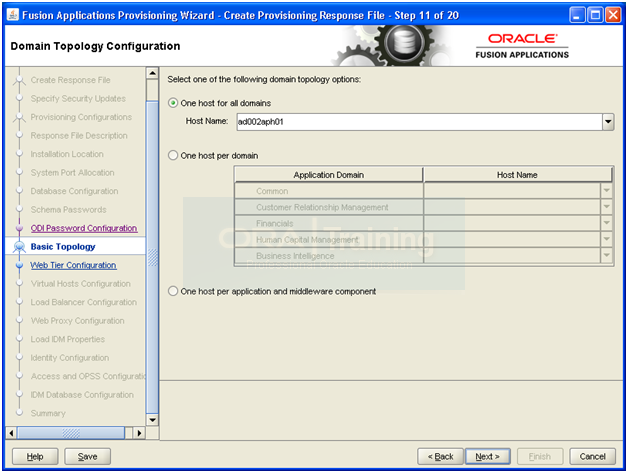Open host dropdown for Human Capital Management row

607,240
